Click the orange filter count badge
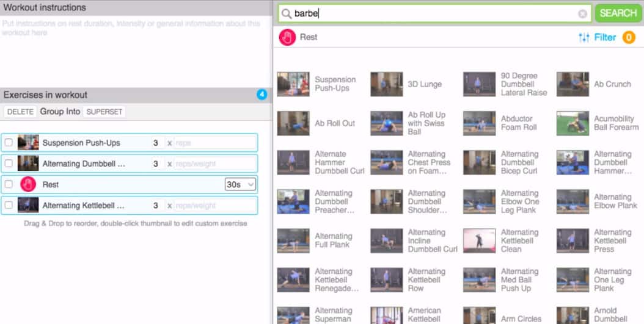The height and width of the screenshot is (324, 644). click(x=629, y=38)
